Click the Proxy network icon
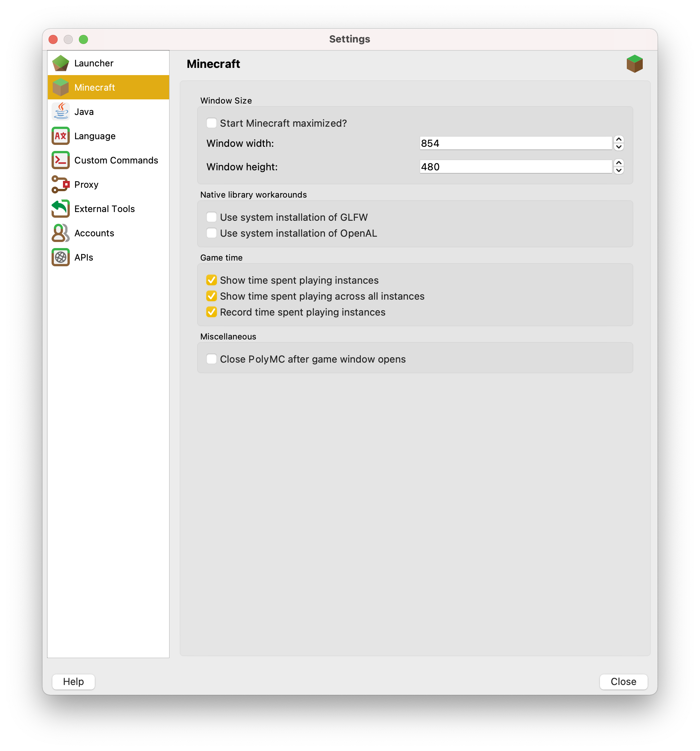This screenshot has width=700, height=751. (x=61, y=184)
